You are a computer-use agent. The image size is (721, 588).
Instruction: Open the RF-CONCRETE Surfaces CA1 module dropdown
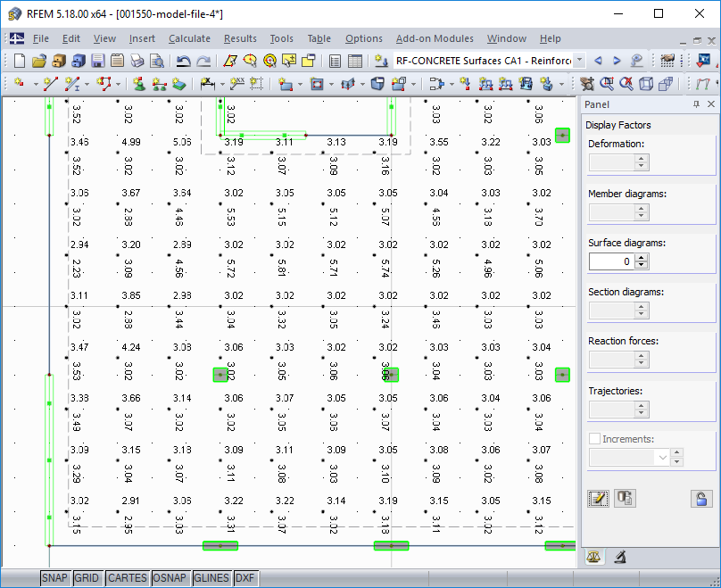579,61
